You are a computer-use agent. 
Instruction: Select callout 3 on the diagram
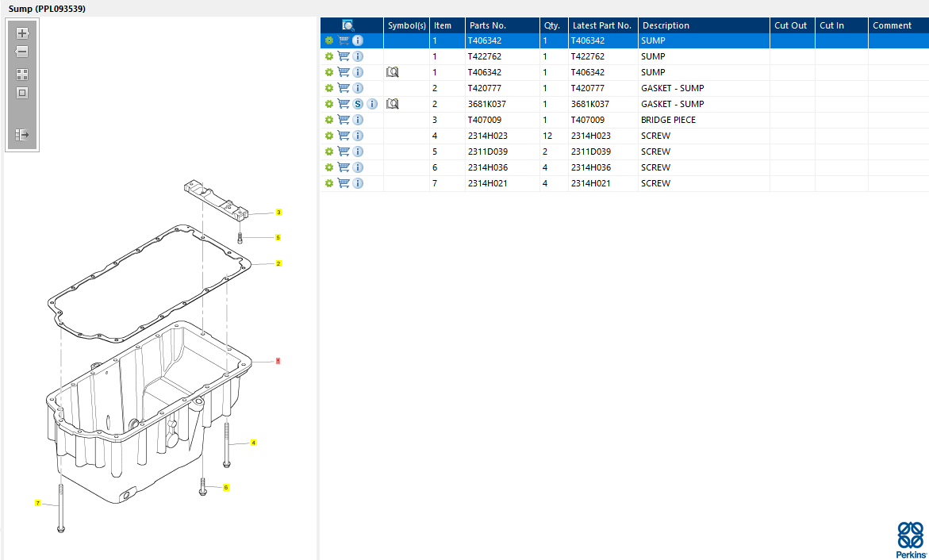pos(279,212)
